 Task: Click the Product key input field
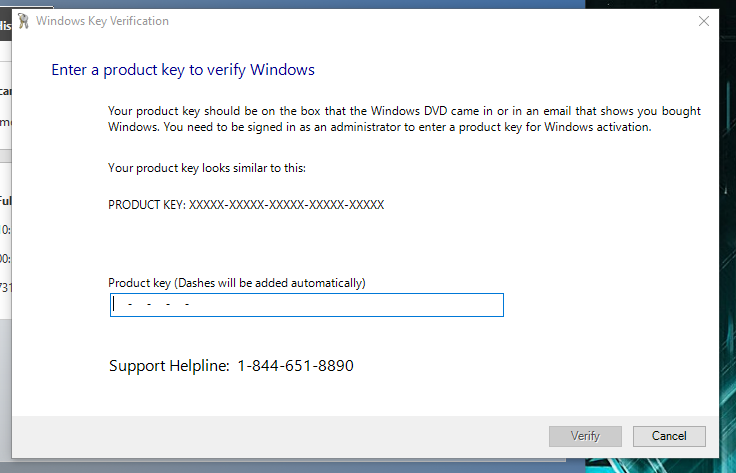(x=307, y=305)
